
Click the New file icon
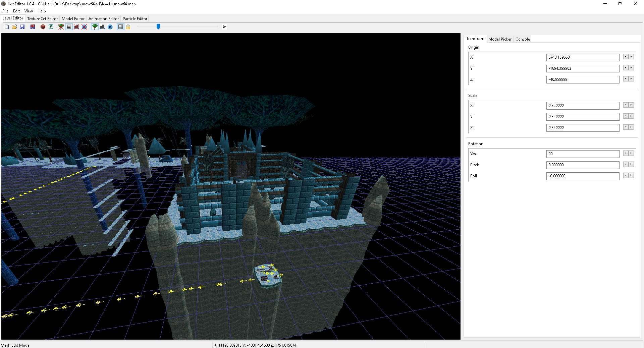tap(7, 27)
